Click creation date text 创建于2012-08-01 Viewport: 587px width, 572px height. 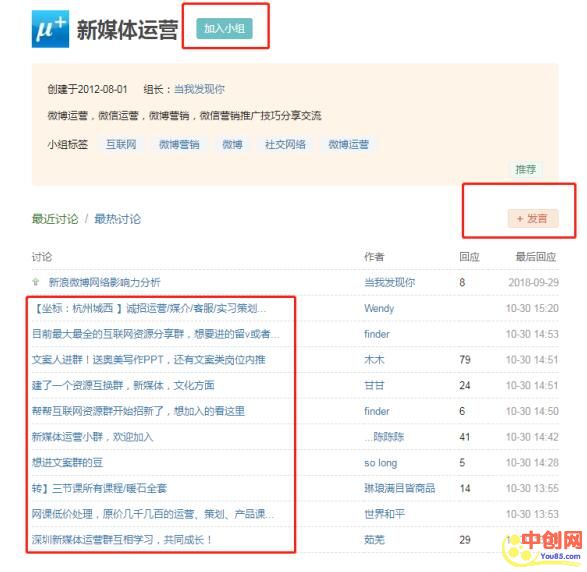tap(87, 89)
